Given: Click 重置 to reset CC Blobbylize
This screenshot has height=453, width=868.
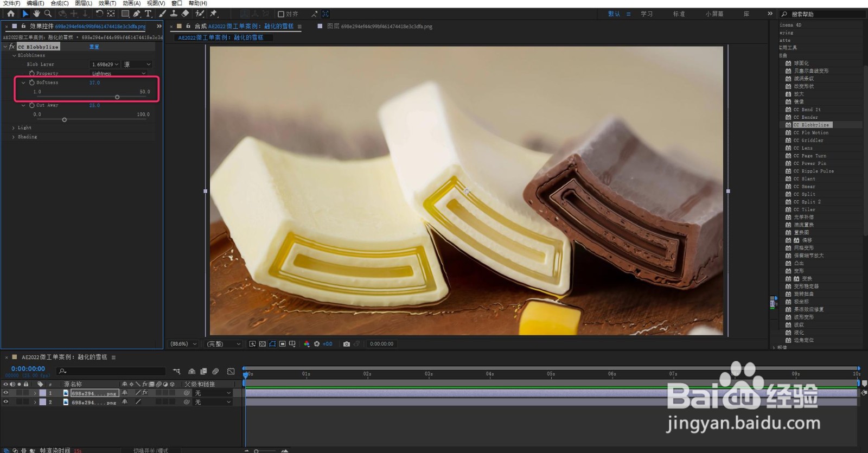Looking at the screenshot, I should (94, 47).
